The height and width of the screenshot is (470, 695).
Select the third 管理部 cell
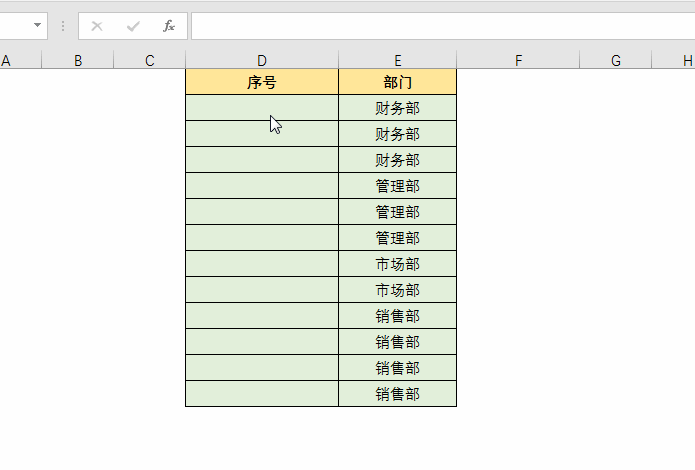click(x=398, y=238)
